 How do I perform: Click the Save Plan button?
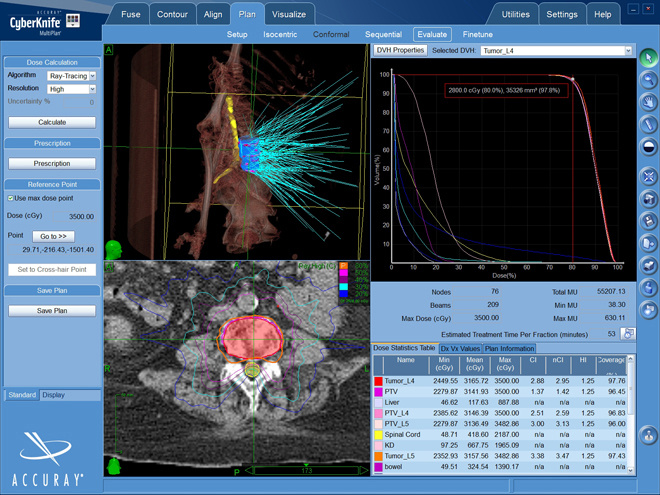coord(52,311)
